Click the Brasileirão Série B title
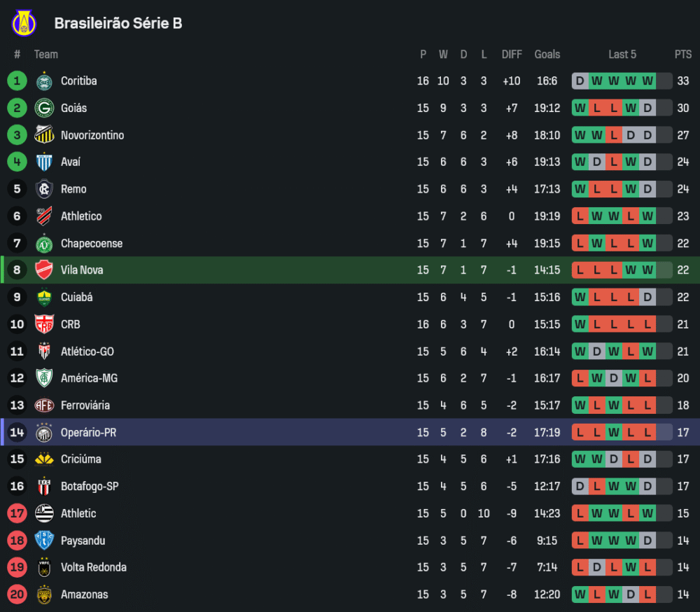 pos(118,23)
